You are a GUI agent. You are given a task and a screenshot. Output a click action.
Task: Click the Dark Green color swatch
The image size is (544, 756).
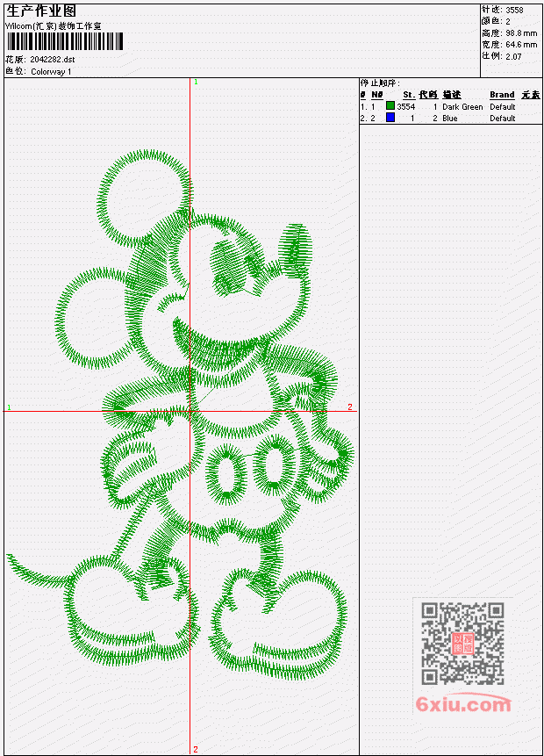tap(390, 105)
